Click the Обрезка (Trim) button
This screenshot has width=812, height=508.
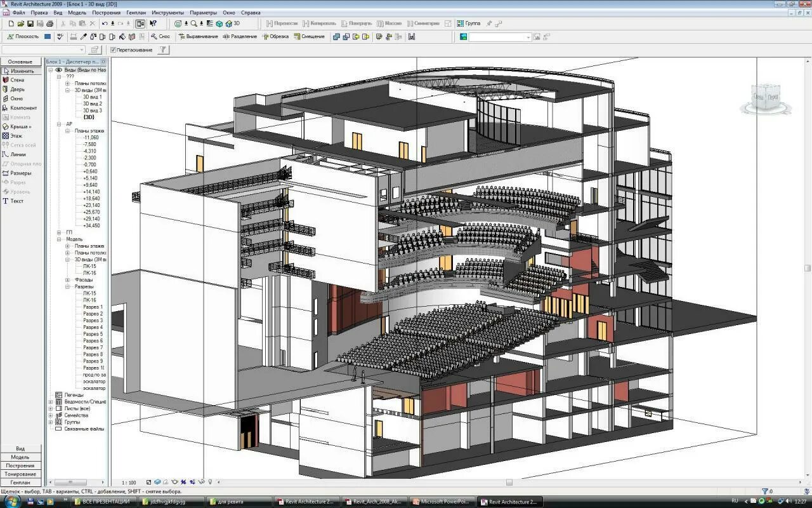(x=275, y=37)
